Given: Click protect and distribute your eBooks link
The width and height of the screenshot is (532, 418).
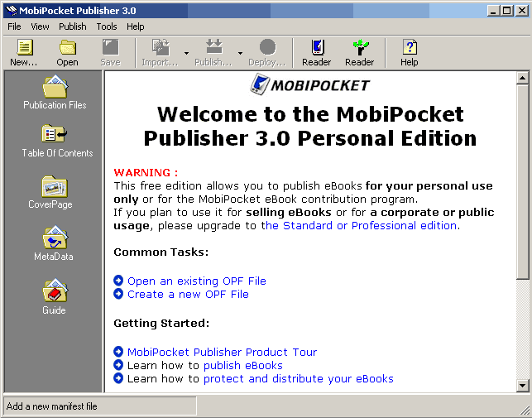Looking at the screenshot, I should click(298, 378).
